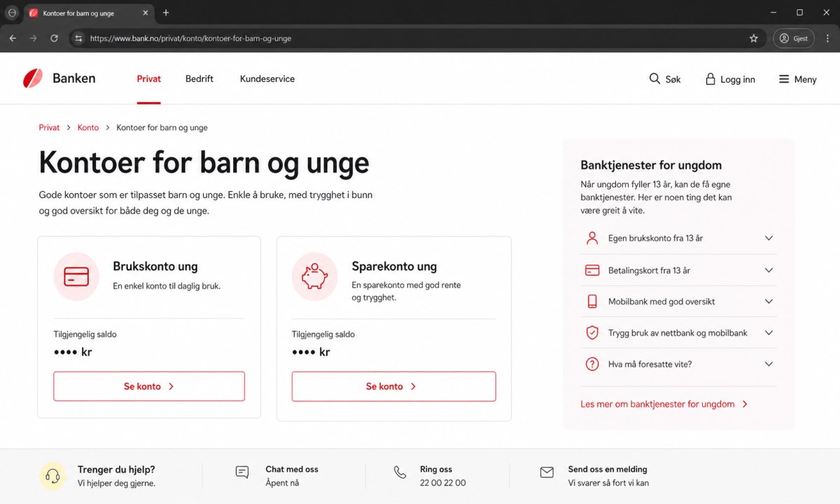Click the question mark icon beside Hva må foresatte vite

[x=592, y=364]
